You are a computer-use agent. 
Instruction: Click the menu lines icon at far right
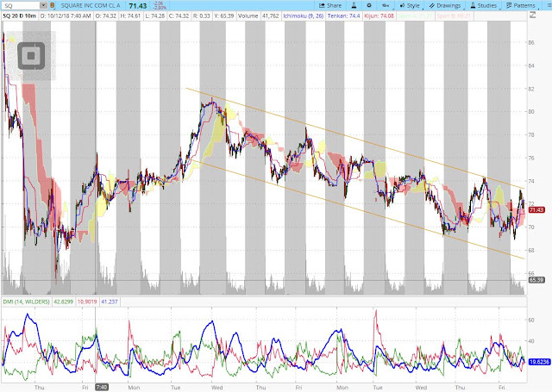(x=549, y=6)
